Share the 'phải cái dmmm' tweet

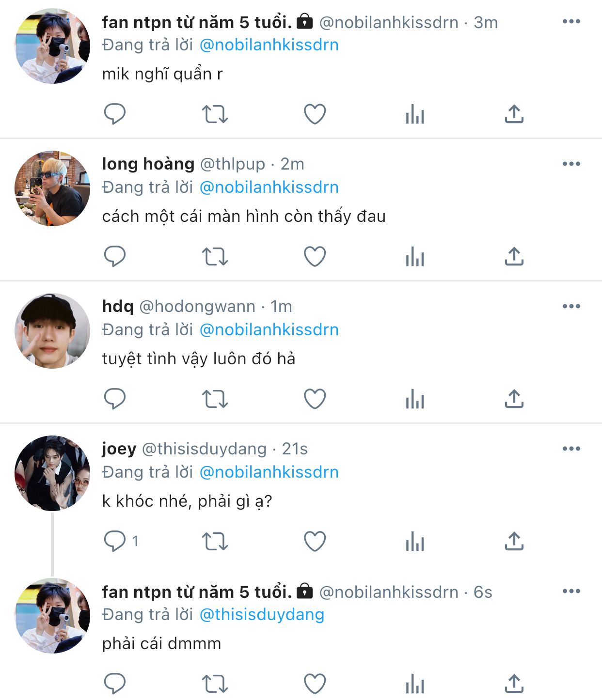coord(514,684)
